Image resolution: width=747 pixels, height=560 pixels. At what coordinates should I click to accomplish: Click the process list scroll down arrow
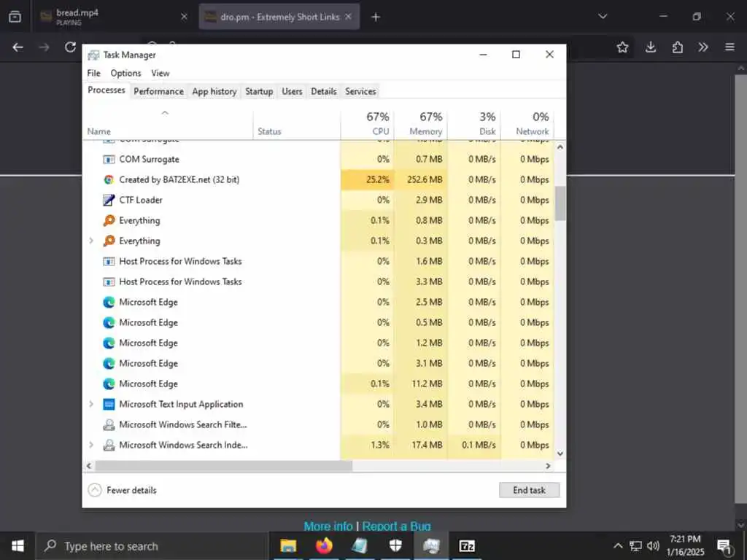(x=560, y=454)
